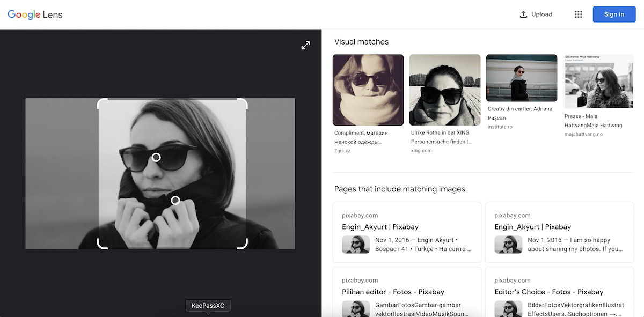Click thumbnail in the "Editor's Choice" result
Image resolution: width=644 pixels, height=317 pixels.
click(x=508, y=308)
